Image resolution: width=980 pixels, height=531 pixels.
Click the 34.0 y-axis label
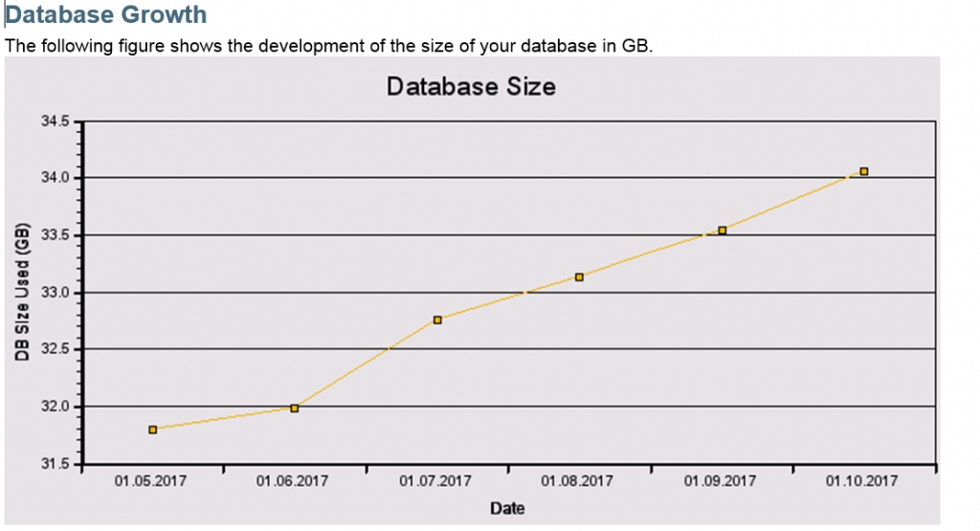pos(55,178)
